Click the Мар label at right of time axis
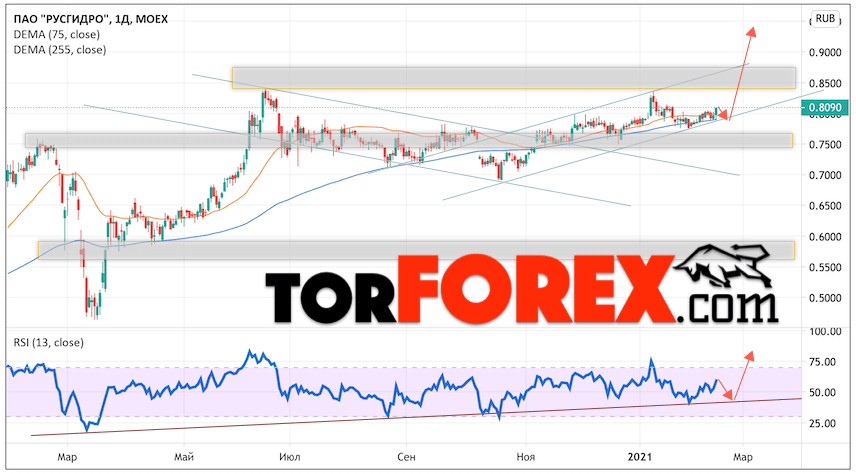 tap(742, 457)
